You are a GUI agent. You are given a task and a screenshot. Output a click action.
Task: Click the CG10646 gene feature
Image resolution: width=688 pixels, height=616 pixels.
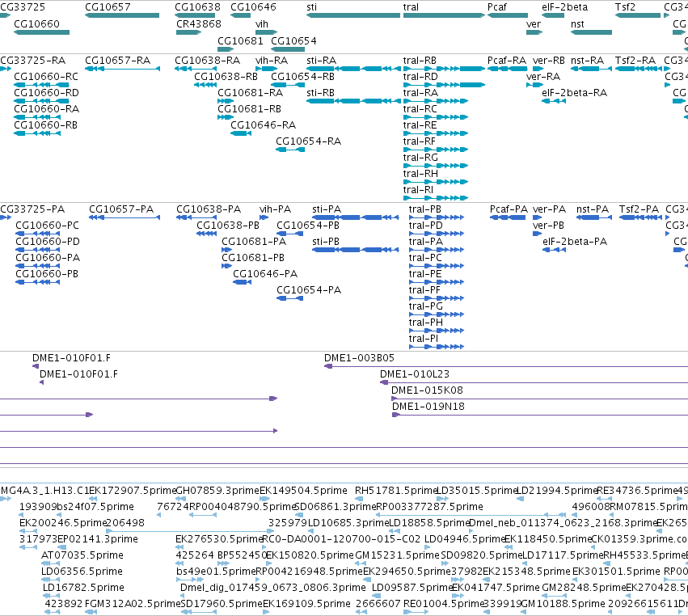(240, 15)
